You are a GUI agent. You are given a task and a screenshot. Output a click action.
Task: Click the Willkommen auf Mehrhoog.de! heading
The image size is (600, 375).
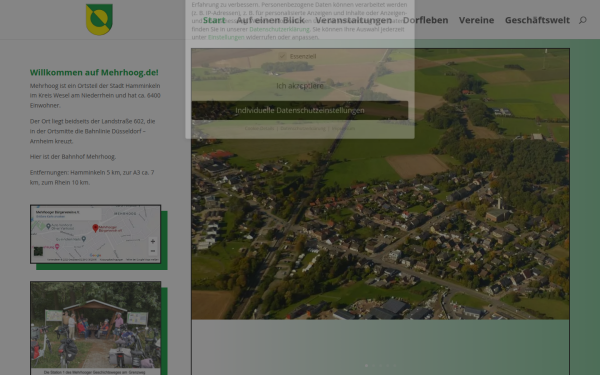[x=94, y=72]
